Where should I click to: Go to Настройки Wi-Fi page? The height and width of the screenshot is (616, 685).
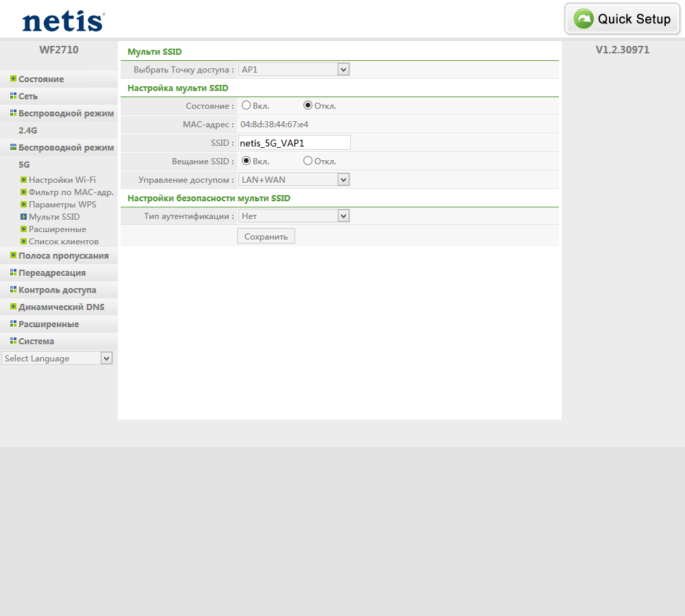tap(62, 180)
